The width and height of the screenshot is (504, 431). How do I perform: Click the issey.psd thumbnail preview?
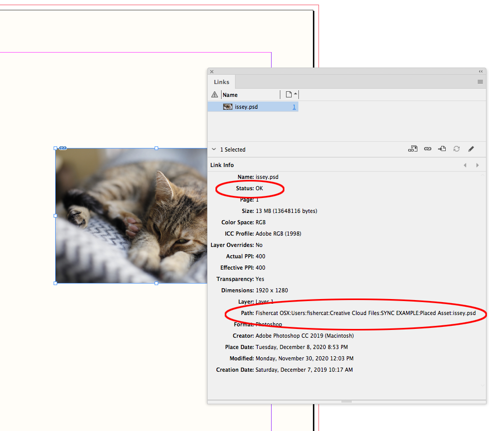227,107
